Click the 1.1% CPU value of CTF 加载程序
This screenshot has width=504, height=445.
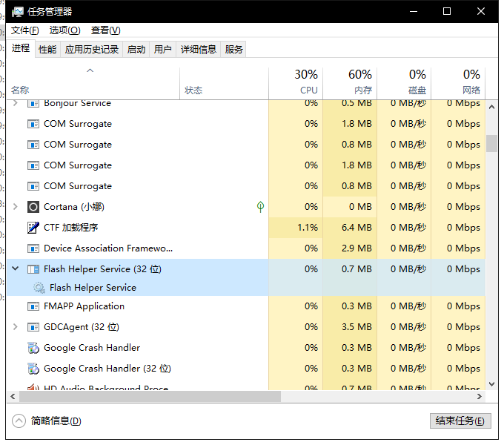pos(308,228)
